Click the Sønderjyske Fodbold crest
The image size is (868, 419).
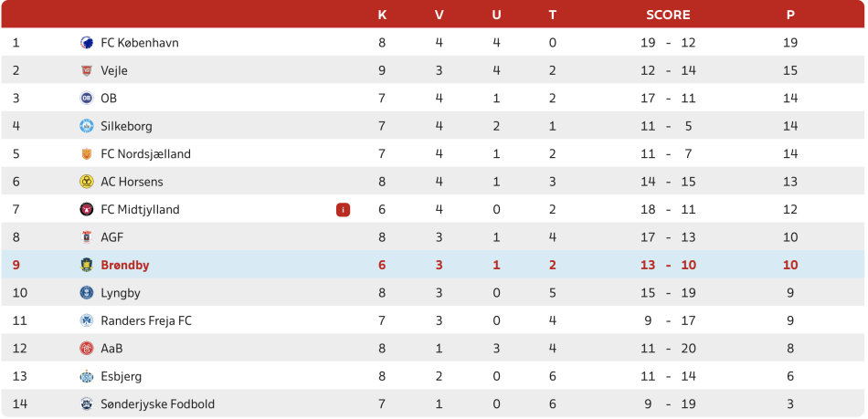87,404
